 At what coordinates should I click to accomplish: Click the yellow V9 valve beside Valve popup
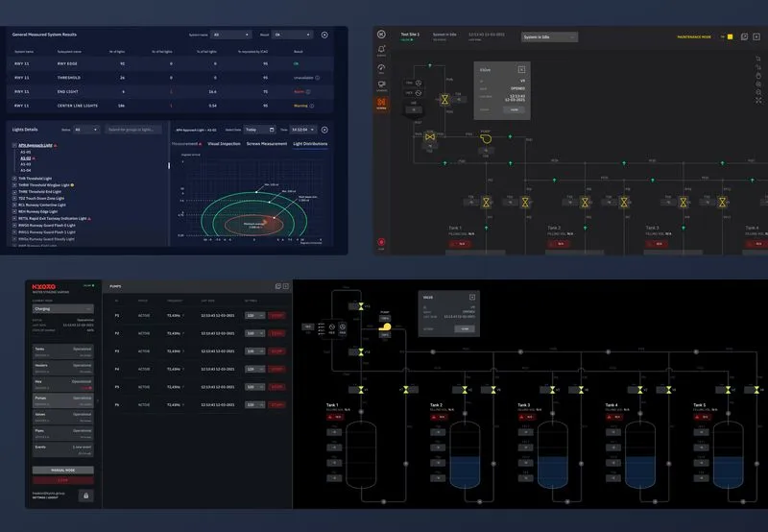[444, 100]
